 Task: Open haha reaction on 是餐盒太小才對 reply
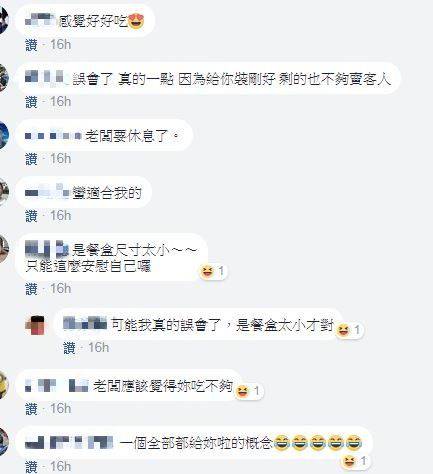349,330
